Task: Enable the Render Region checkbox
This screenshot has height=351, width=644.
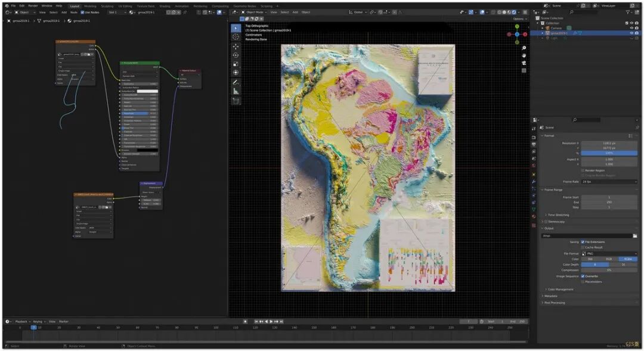Action: [x=583, y=170]
